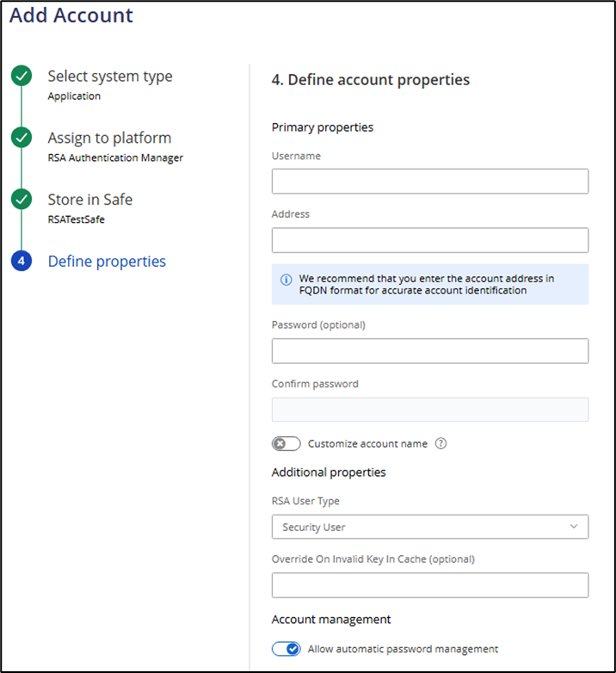Click the Override On Invalid Key In Cache field
The width and height of the screenshot is (616, 673).
[429, 585]
